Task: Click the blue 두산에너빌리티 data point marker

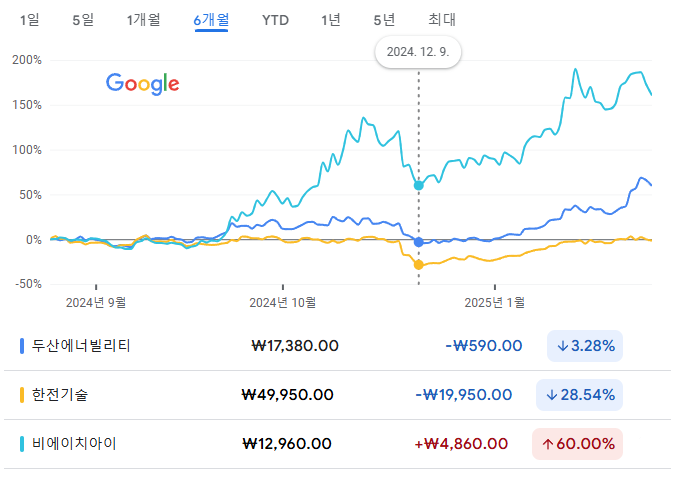Action: click(419, 242)
